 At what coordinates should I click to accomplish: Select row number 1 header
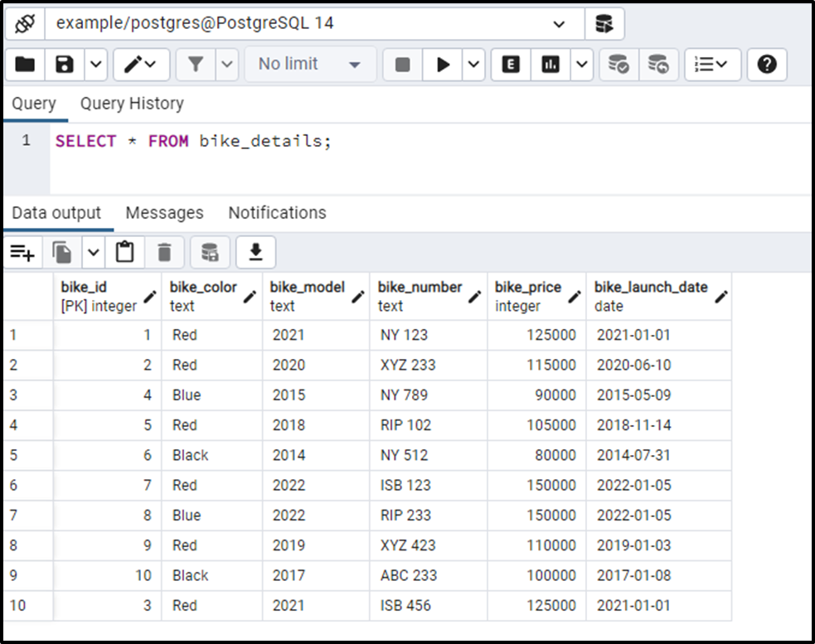click(x=28, y=335)
